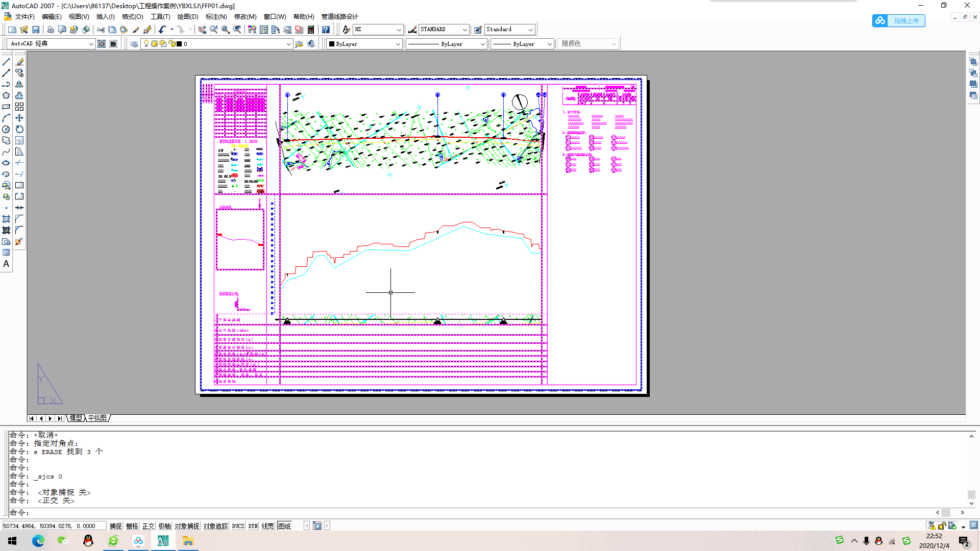Select the Polygon draw tool
The image size is (980, 551).
pos(6,95)
